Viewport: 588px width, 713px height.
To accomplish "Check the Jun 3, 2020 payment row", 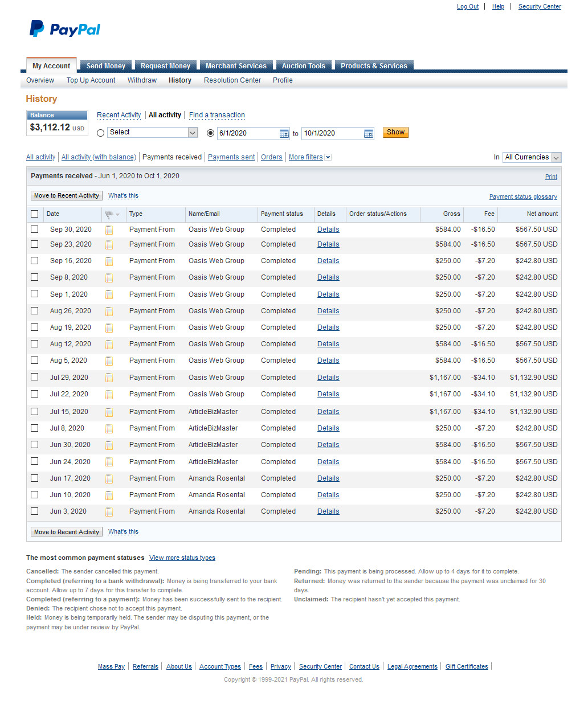I will (x=35, y=511).
